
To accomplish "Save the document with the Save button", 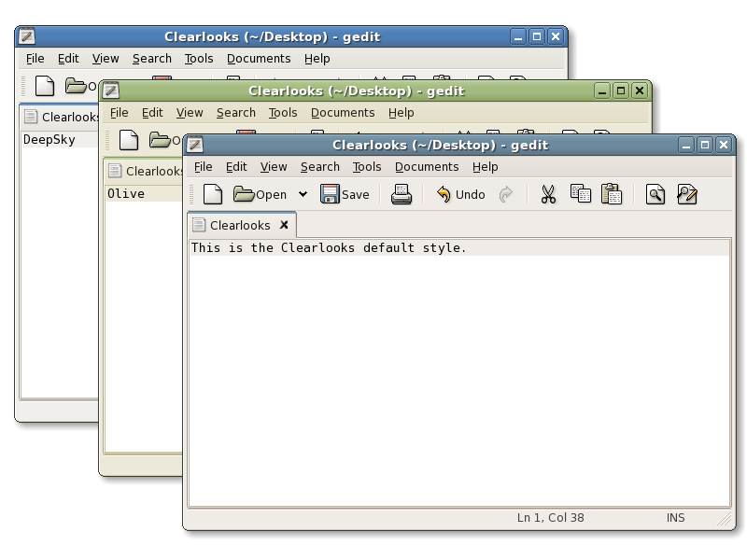I will (x=345, y=194).
